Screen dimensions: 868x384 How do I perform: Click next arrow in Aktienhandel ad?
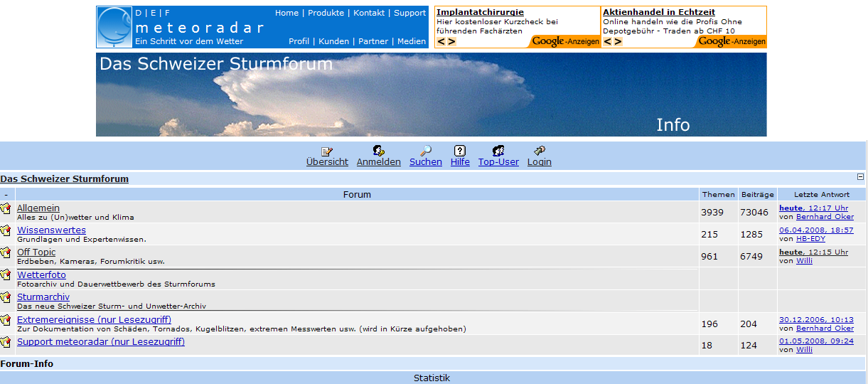tap(618, 42)
